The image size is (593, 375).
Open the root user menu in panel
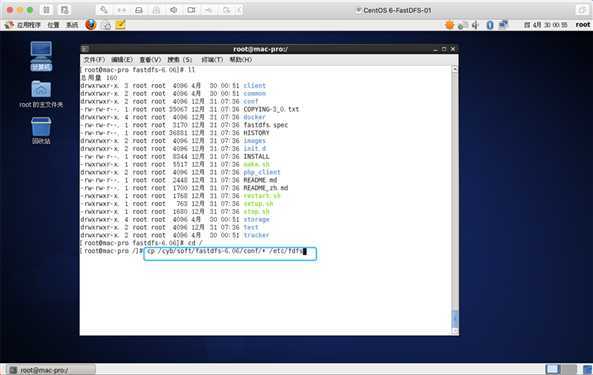pyautogui.click(x=582, y=25)
